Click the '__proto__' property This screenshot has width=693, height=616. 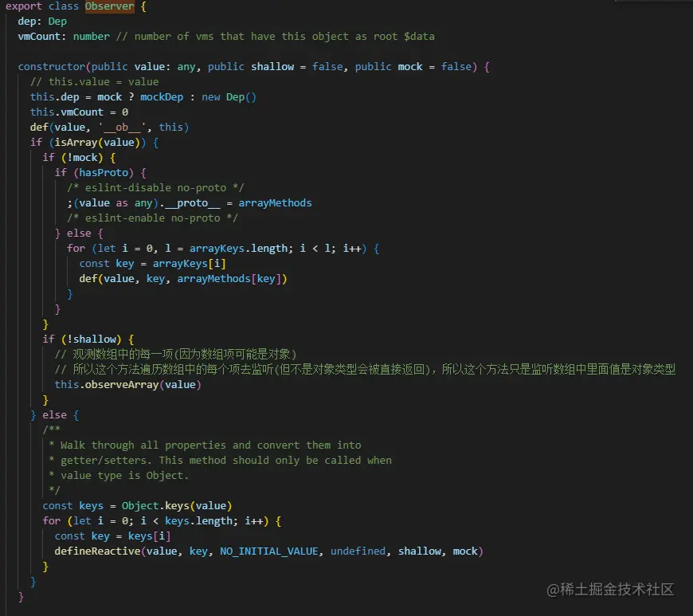click(x=192, y=203)
